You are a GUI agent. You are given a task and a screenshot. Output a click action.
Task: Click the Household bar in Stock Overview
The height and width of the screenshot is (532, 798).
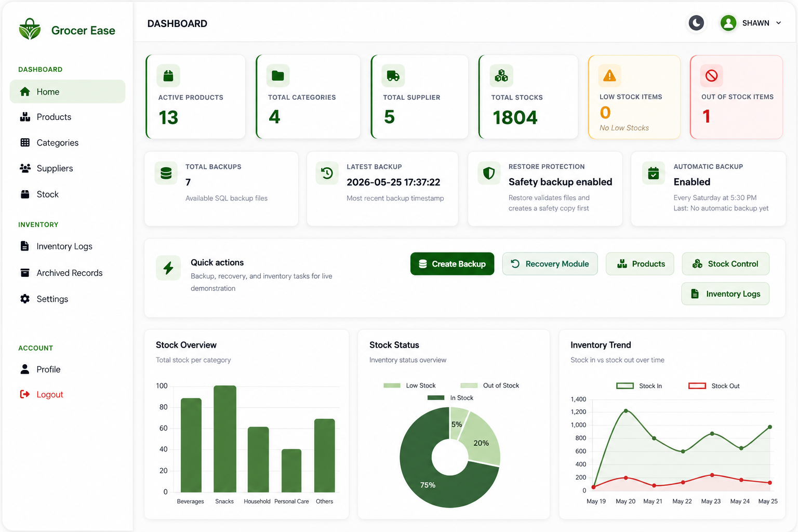(x=258, y=460)
